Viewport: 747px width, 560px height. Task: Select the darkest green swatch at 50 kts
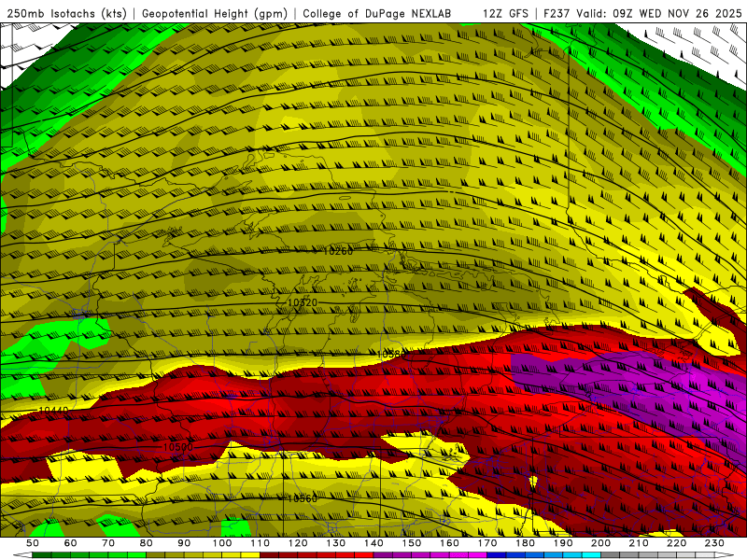[x=41, y=554]
